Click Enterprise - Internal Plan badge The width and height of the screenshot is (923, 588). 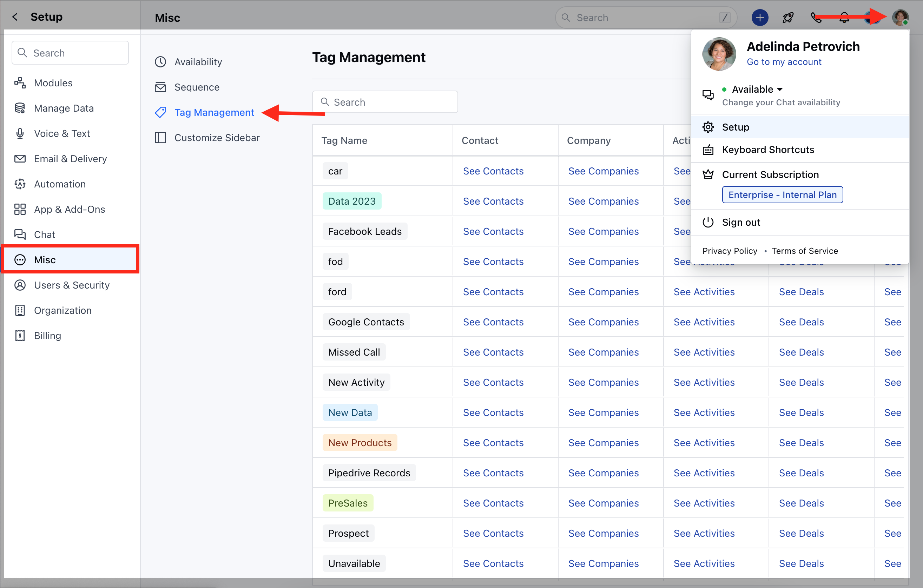click(x=782, y=195)
